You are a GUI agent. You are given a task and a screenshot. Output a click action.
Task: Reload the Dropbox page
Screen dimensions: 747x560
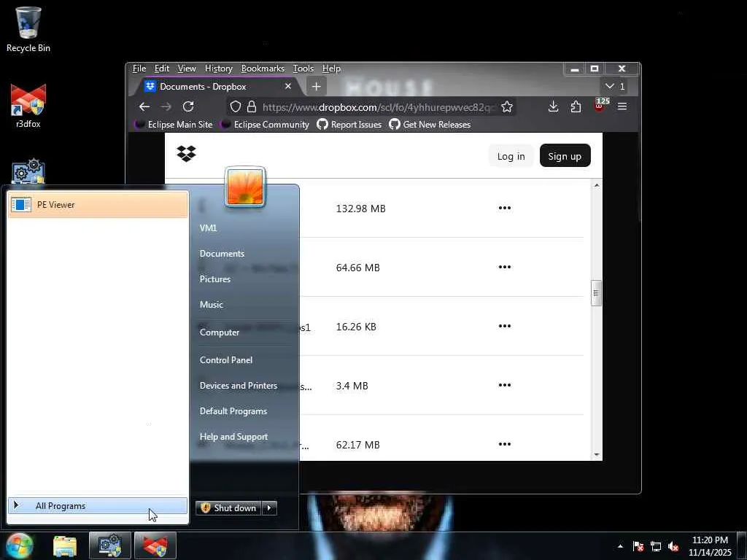click(x=188, y=106)
